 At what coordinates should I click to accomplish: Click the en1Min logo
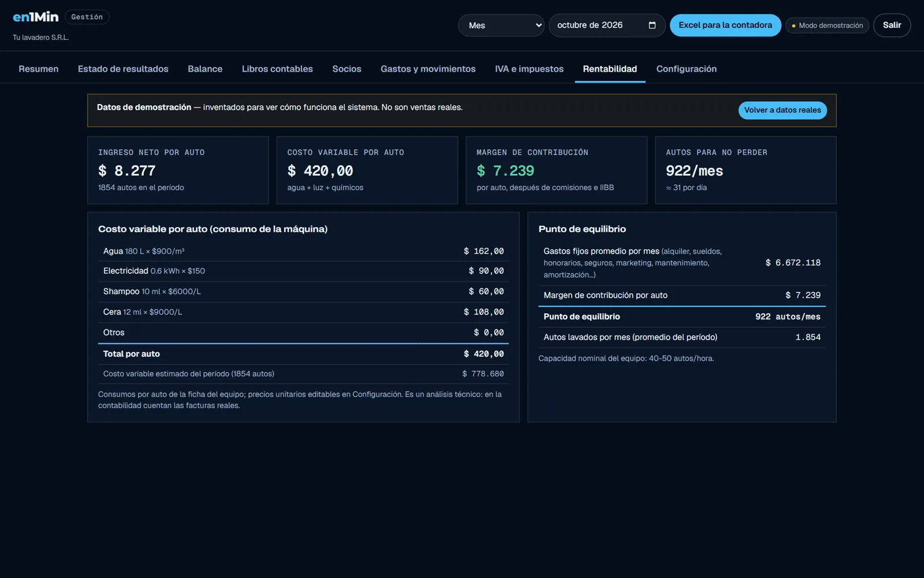click(36, 17)
